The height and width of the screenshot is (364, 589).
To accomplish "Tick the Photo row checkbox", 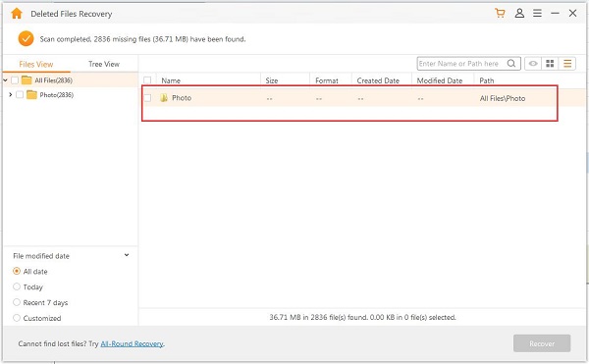I will [x=147, y=98].
